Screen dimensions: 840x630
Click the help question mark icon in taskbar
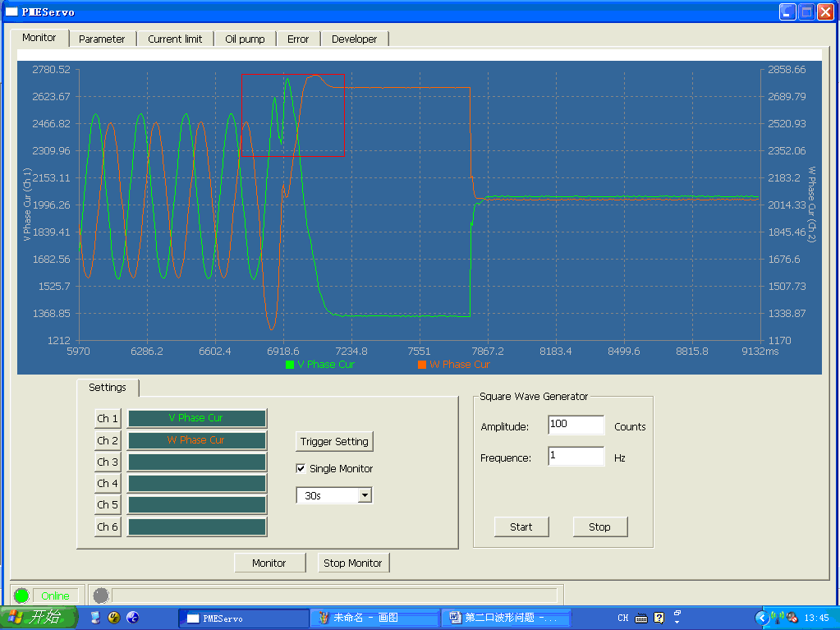point(659,618)
